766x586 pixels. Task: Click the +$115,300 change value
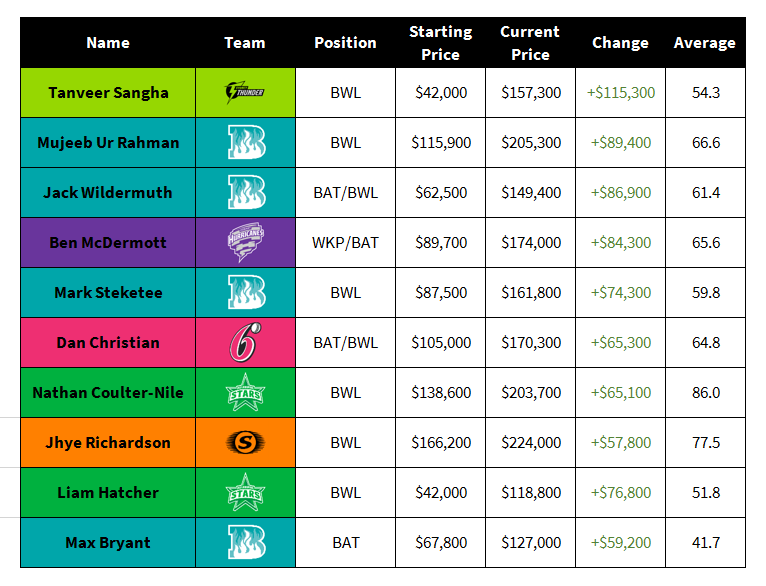pos(620,93)
